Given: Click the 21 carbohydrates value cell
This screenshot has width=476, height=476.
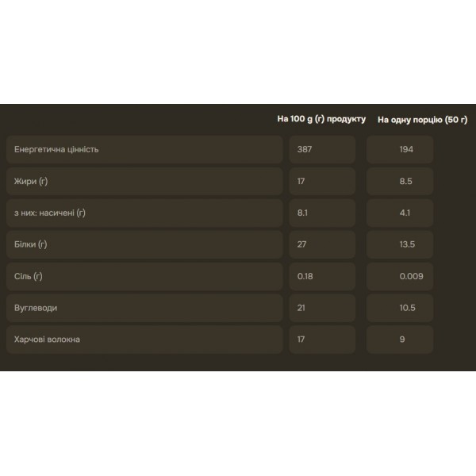Looking at the screenshot, I should pyautogui.click(x=322, y=308).
